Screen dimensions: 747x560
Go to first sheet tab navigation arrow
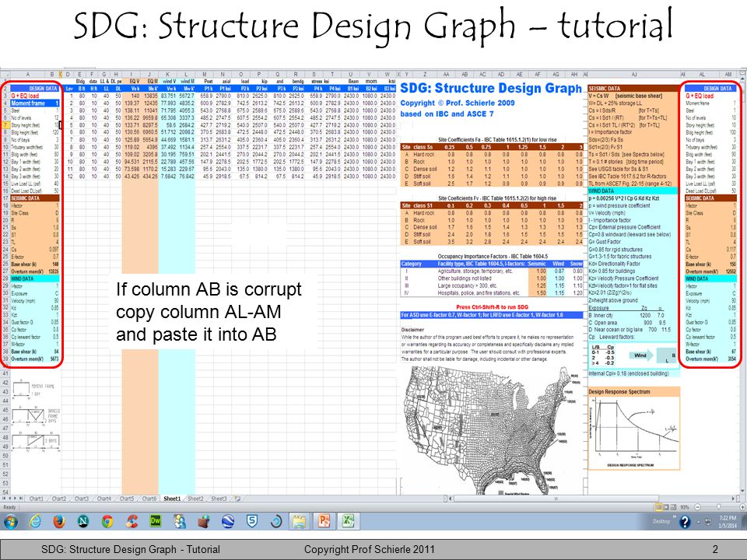point(5,499)
